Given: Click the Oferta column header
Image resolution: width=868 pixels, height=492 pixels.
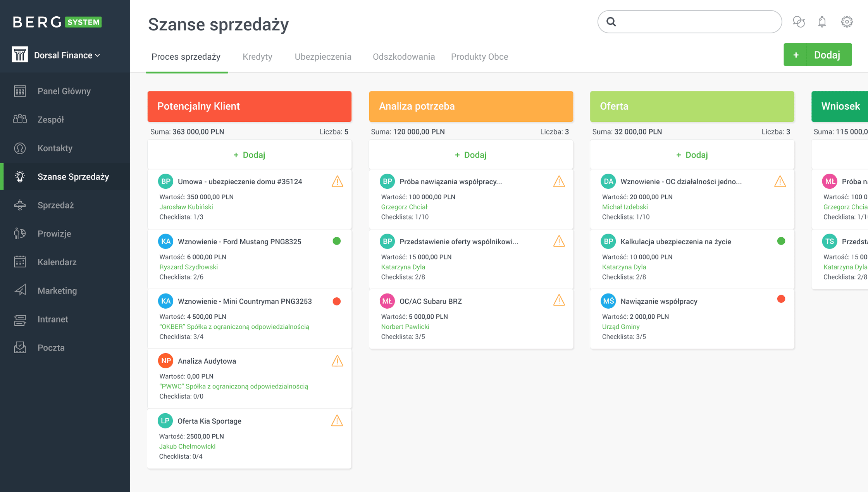Looking at the screenshot, I should 692,106.
